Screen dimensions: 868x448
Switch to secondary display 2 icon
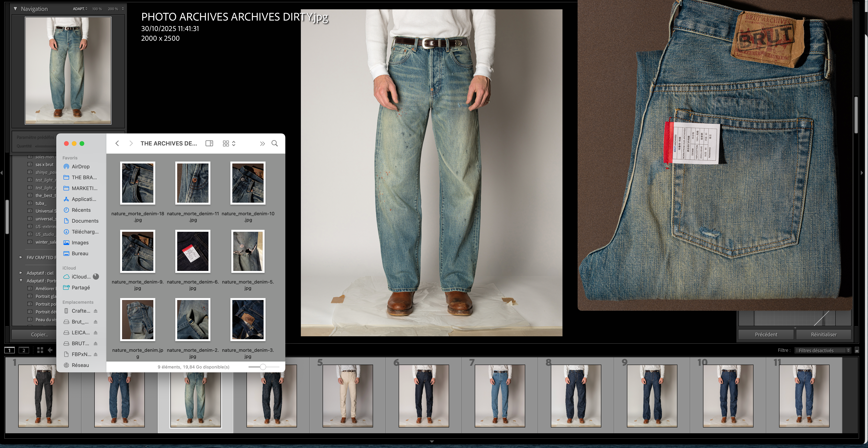pos(24,350)
